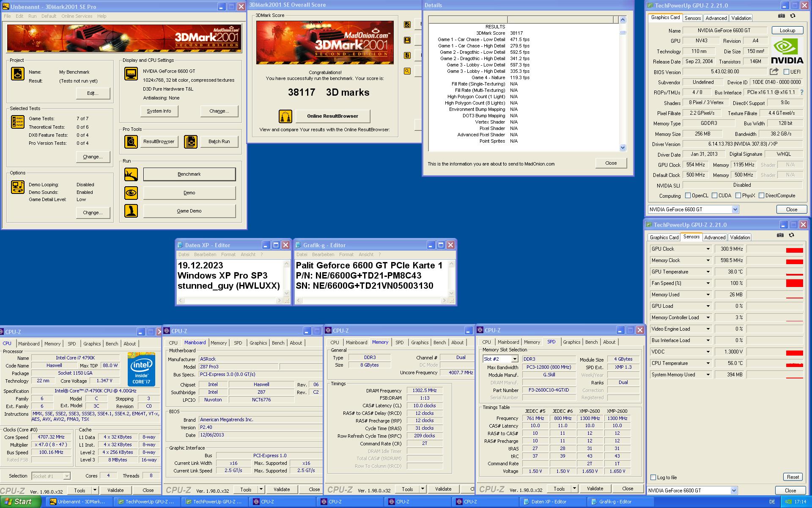Open the Bench tab in CPU-Z Mainboard window

tap(278, 343)
